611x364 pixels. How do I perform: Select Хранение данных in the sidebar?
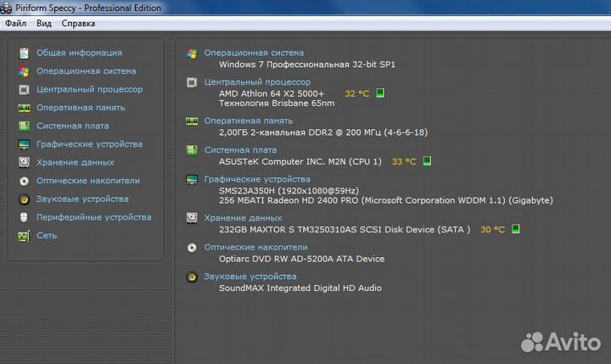point(76,163)
